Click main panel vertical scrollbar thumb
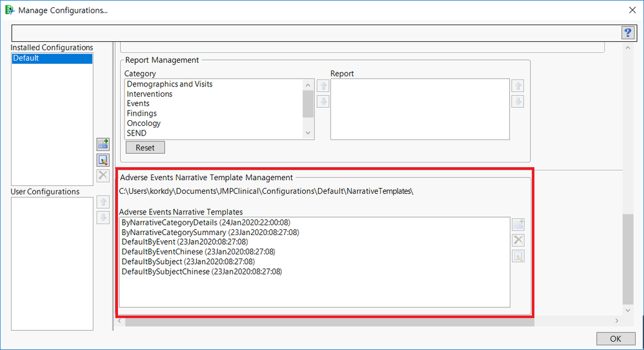Image resolution: width=644 pixels, height=350 pixels. pos(628,259)
